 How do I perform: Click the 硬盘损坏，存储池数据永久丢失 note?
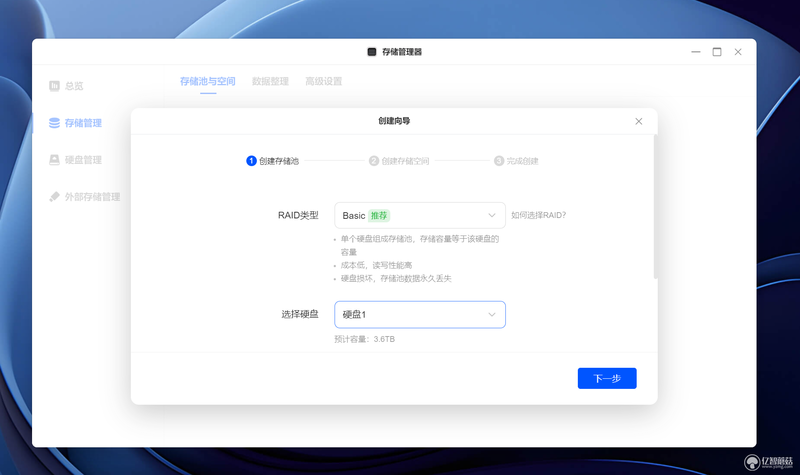[x=396, y=279]
